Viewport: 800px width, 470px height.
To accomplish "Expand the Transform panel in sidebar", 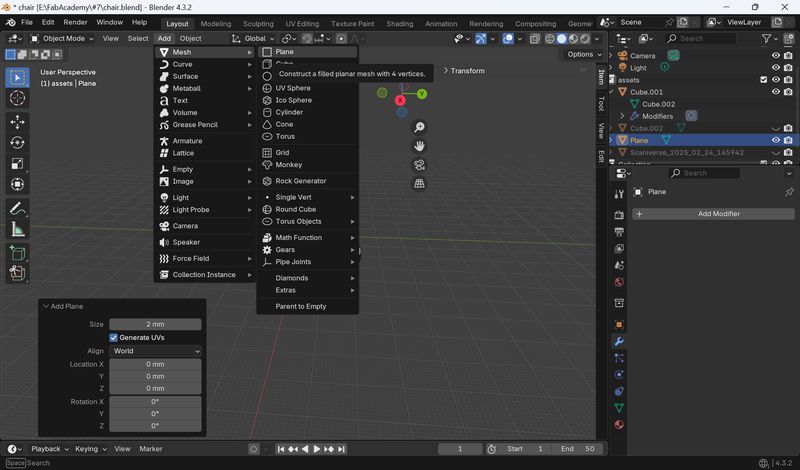I will [464, 71].
